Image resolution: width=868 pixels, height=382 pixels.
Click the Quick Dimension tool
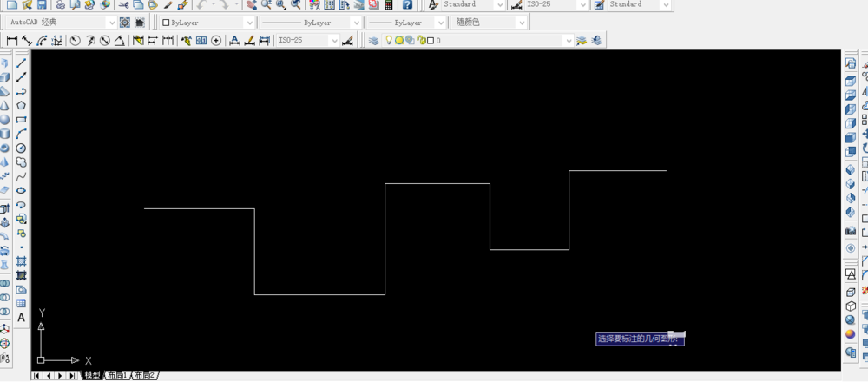(138, 41)
